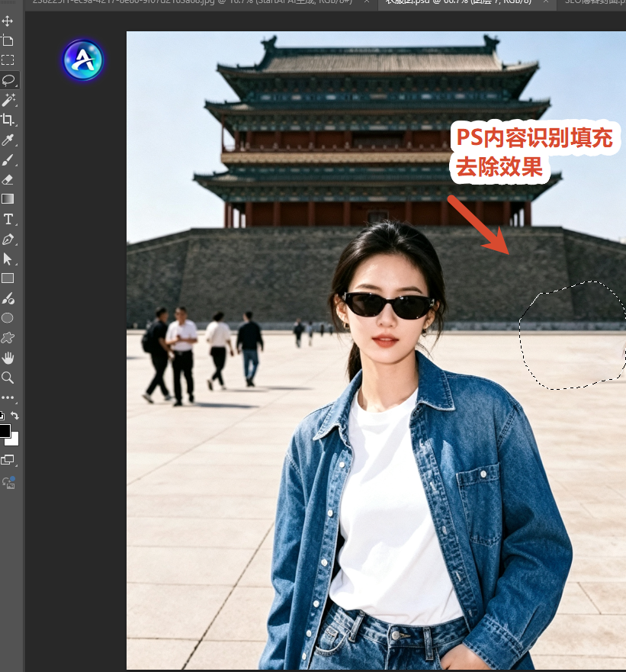This screenshot has width=626, height=672.
Task: Choose the Eyedropper tool
Action: tap(8, 140)
